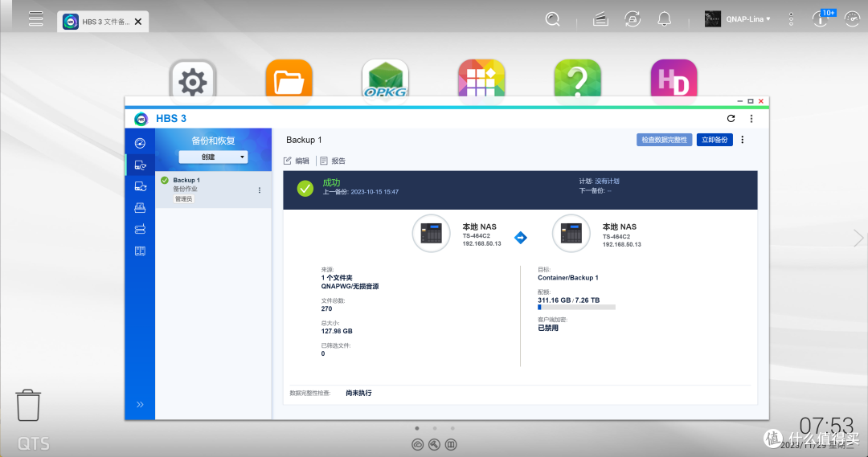The height and width of the screenshot is (457, 868).
Task: Open the Job logs sidebar icon
Action: (x=140, y=251)
